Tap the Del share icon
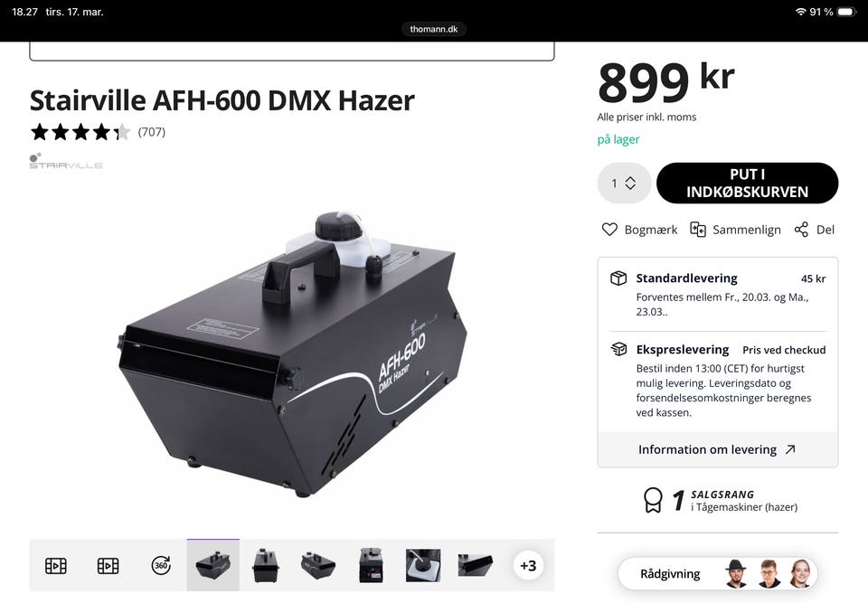The height and width of the screenshot is (603, 868). pos(801,230)
